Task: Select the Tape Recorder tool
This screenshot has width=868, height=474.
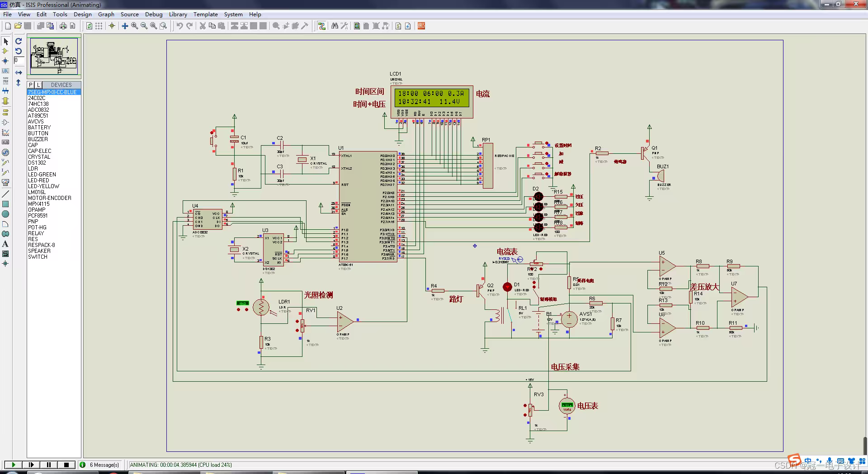Action: (x=5, y=142)
